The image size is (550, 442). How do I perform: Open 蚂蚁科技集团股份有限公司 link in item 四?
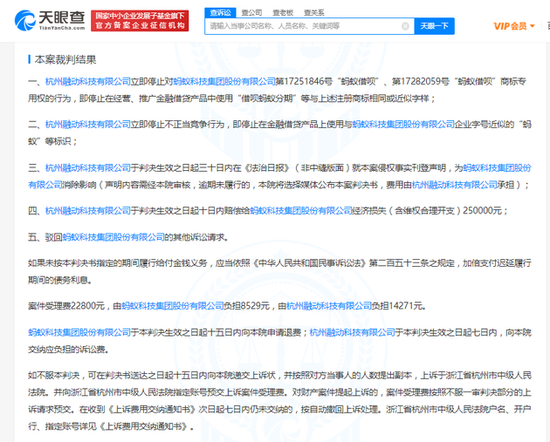pyautogui.click(x=301, y=210)
